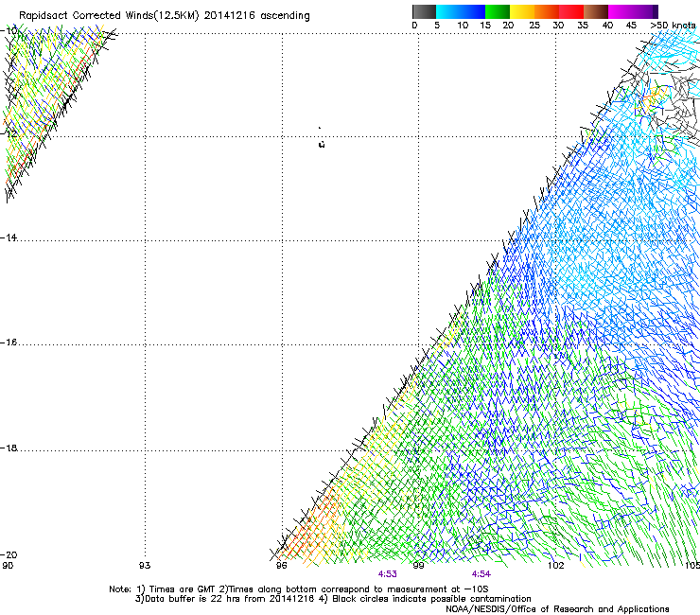Click the '35' label under the color bar
The image size is (700, 615).
point(583,26)
